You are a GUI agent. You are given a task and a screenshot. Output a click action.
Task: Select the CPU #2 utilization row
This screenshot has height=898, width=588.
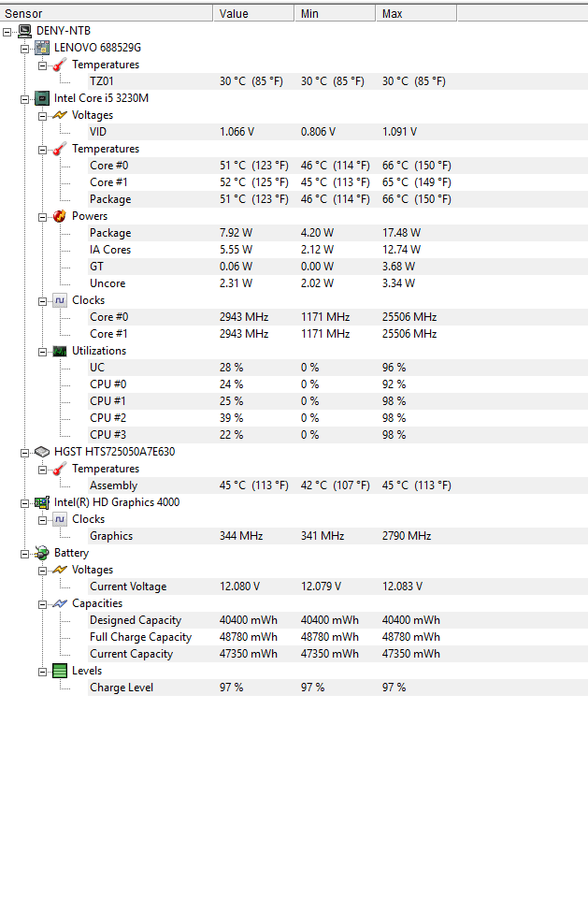[x=337, y=418]
